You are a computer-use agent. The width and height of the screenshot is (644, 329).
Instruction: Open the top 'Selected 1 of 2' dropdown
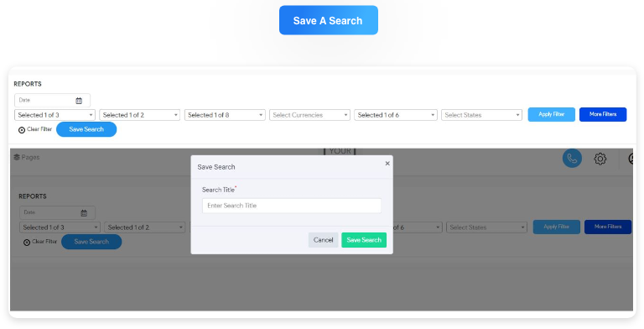pyautogui.click(x=140, y=115)
